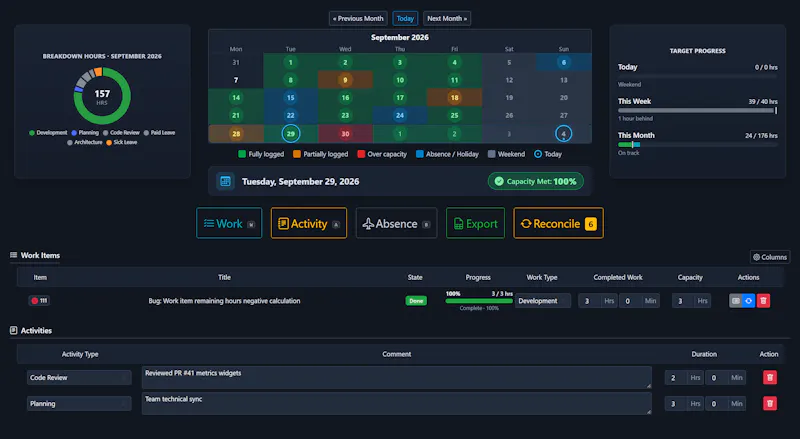Click the red bug icon badge 111
The height and width of the screenshot is (439, 800).
coord(39,301)
